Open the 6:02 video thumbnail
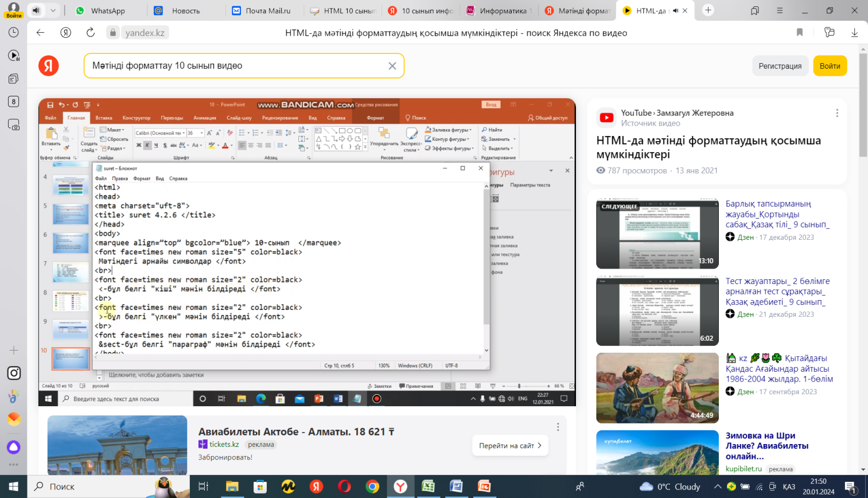Screen dimensions: 868x498 click(x=657, y=311)
